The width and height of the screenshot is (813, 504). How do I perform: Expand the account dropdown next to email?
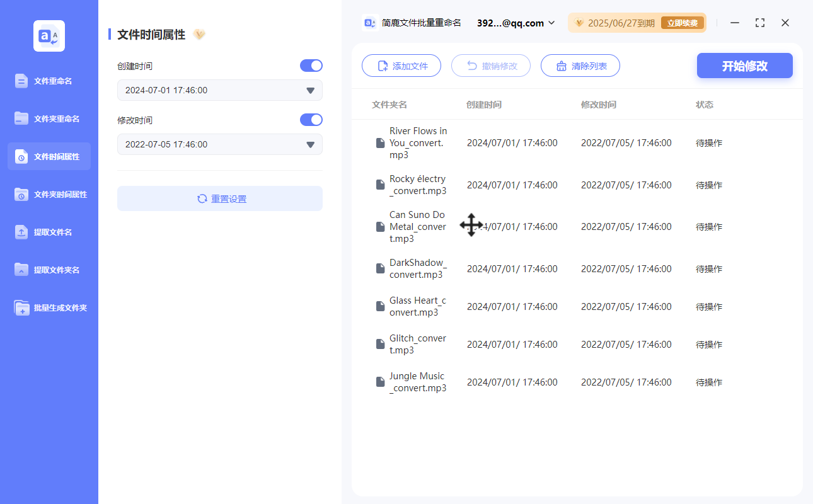(x=551, y=23)
